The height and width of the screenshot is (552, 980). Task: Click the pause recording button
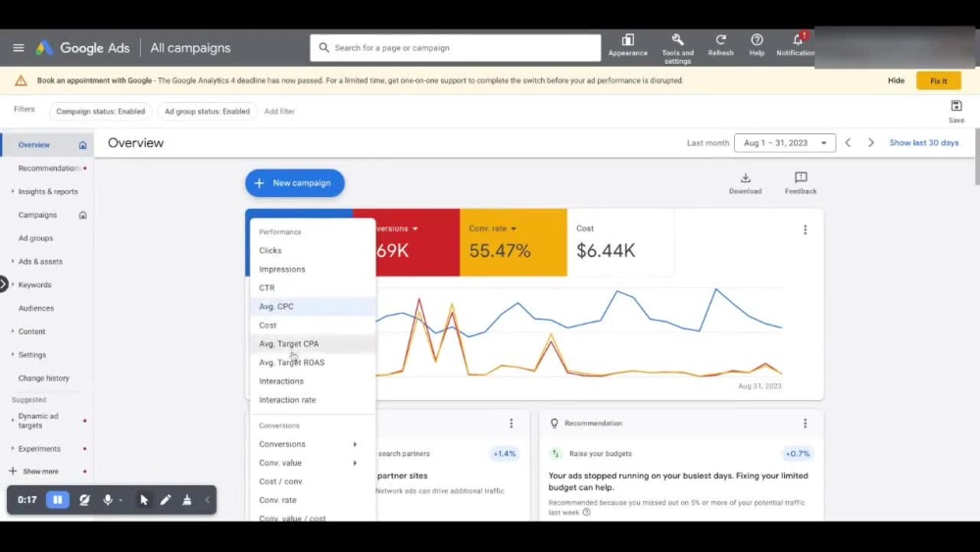point(58,499)
